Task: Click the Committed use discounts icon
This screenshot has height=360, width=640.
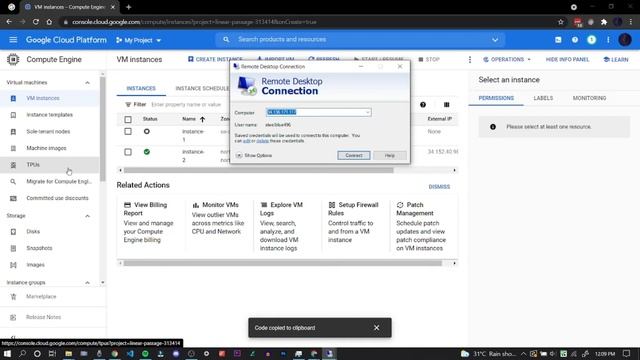Action: tap(13, 198)
